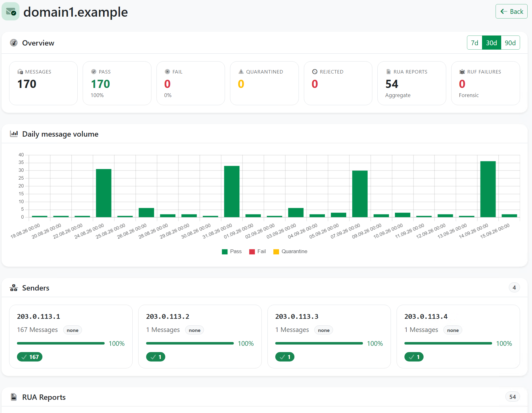
Task: Click the pass badge for 203.0.113.2
Action: point(156,357)
